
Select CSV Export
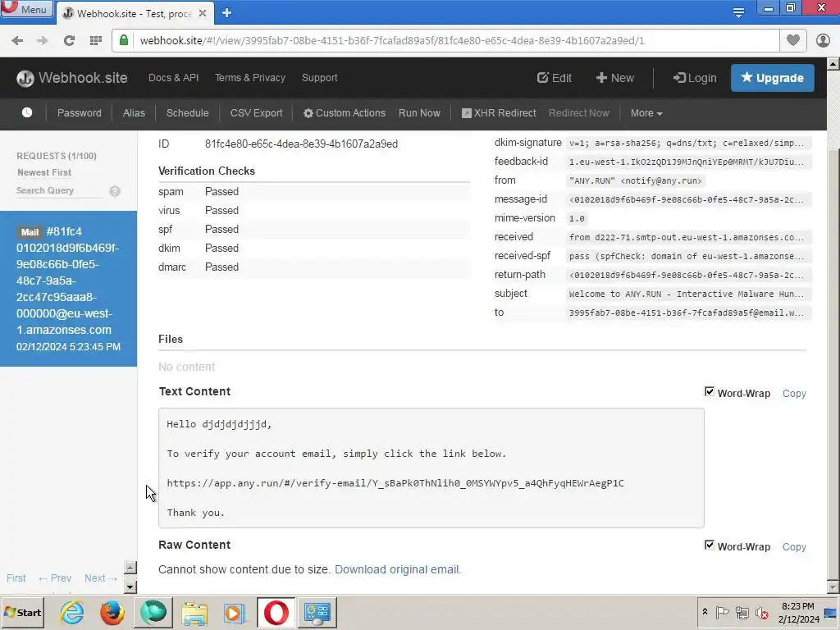click(256, 113)
